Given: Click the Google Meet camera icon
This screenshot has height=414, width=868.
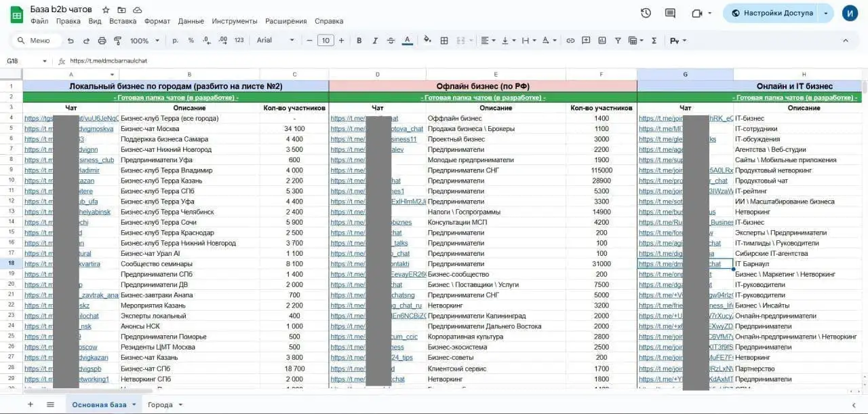Looking at the screenshot, I should click(x=696, y=13).
